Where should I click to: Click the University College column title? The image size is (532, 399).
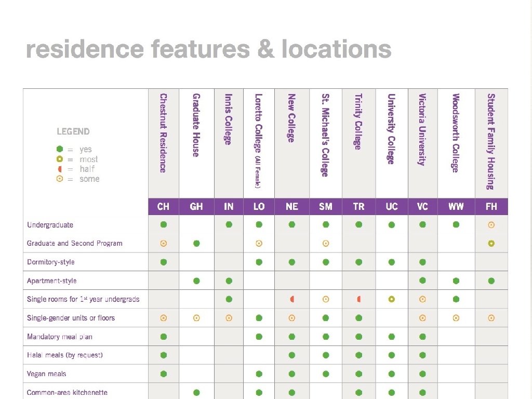pos(391,129)
